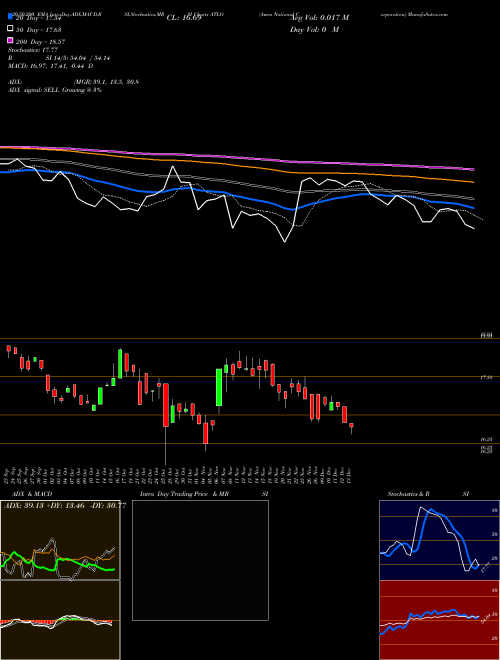Open the MACD histogram panel
The height and width of the screenshot is (660, 500).
coord(60,620)
